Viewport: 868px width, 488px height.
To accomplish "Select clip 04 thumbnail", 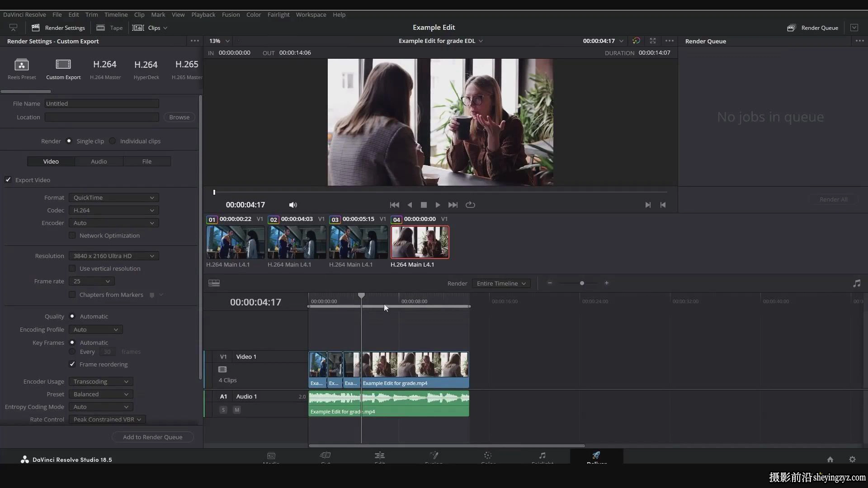I will click(420, 242).
